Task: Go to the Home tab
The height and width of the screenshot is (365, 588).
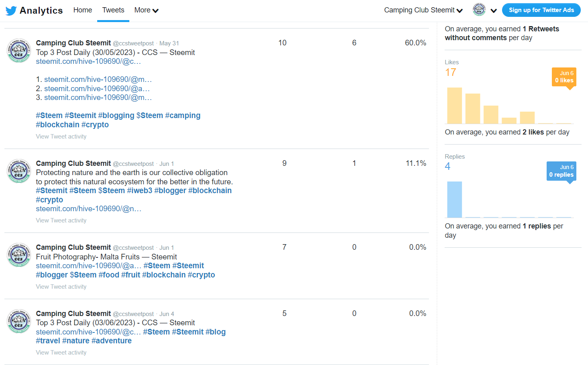Action: pyautogui.click(x=83, y=10)
